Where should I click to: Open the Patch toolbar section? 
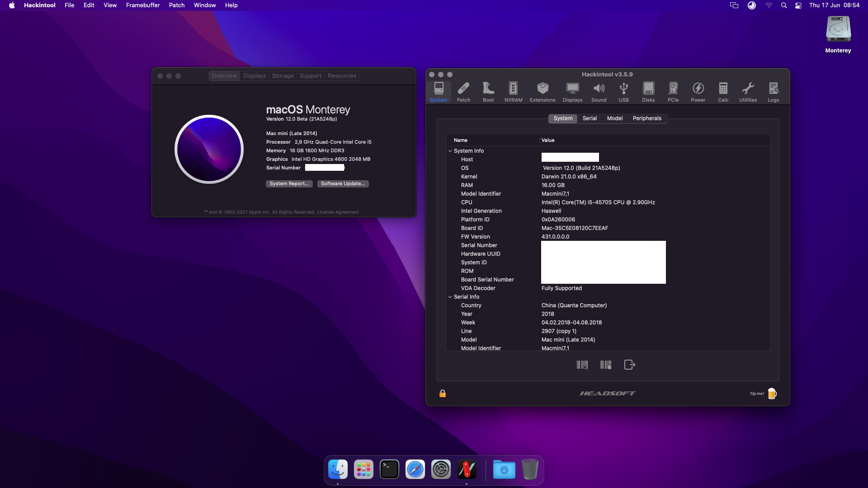click(x=463, y=92)
